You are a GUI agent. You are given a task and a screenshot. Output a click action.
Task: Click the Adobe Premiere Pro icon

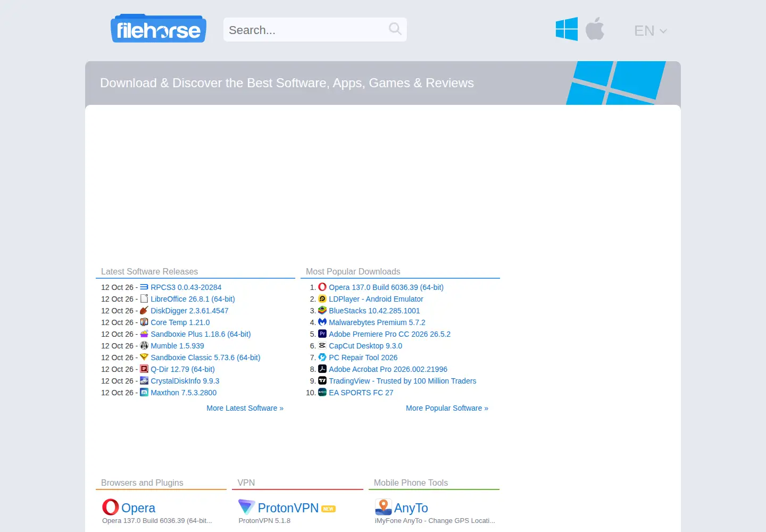(x=322, y=334)
